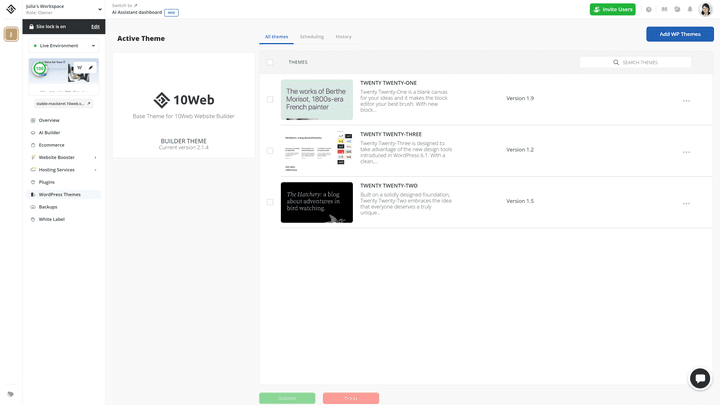Open more options for Twenty Twenty-One
The width and height of the screenshot is (720, 405).
(686, 101)
